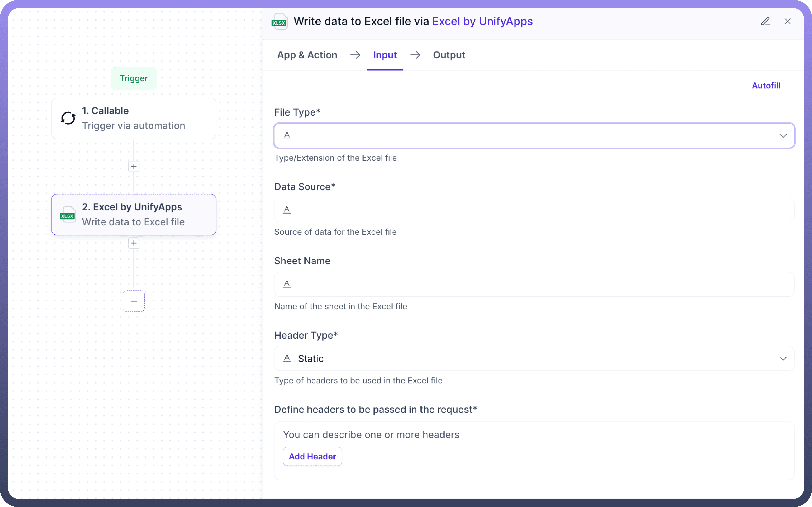Click plus below Excel by UnifyApps step
The width and height of the screenshot is (812, 507).
[134, 243]
